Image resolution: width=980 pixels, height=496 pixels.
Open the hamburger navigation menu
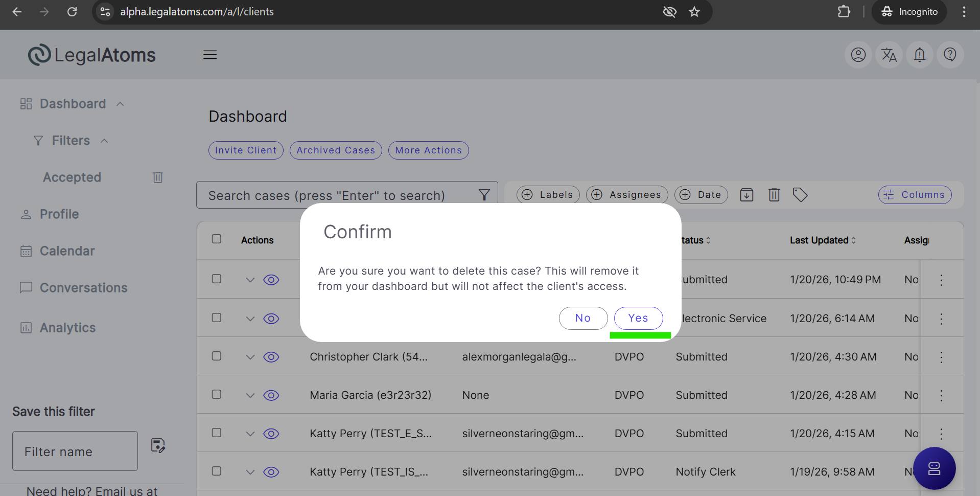pyautogui.click(x=210, y=55)
